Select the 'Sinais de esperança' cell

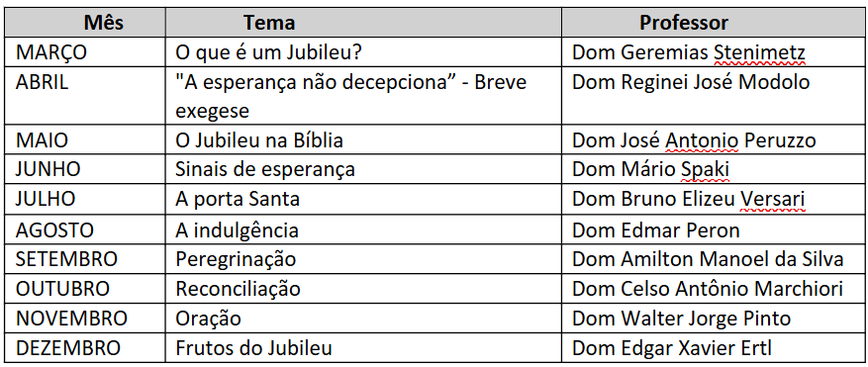[363, 169]
